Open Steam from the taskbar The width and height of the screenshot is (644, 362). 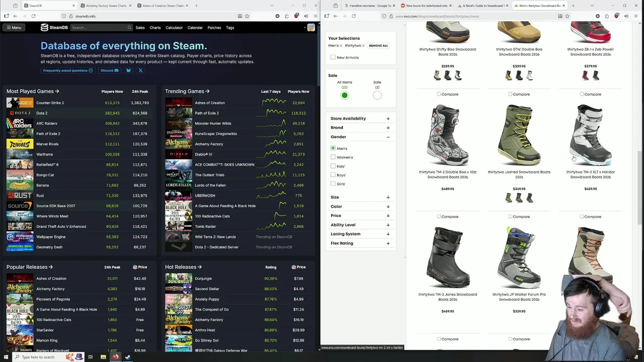pos(128,357)
